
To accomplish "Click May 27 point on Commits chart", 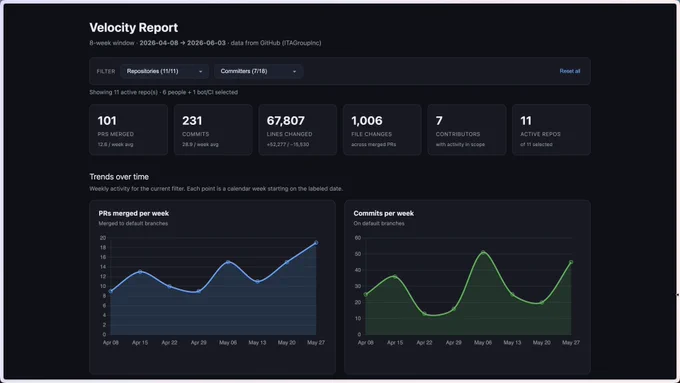I will (x=571, y=262).
